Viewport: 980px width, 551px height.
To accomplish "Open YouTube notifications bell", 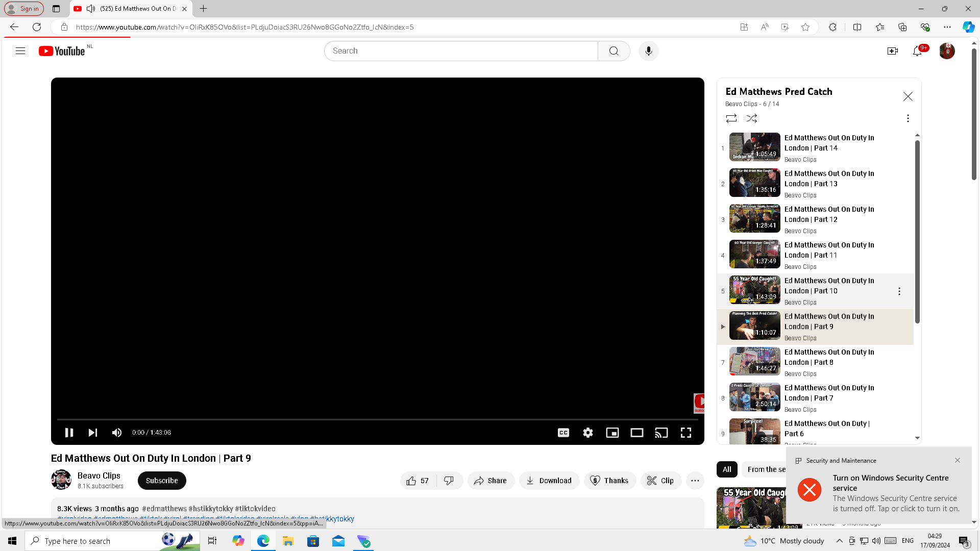I will [x=917, y=51].
